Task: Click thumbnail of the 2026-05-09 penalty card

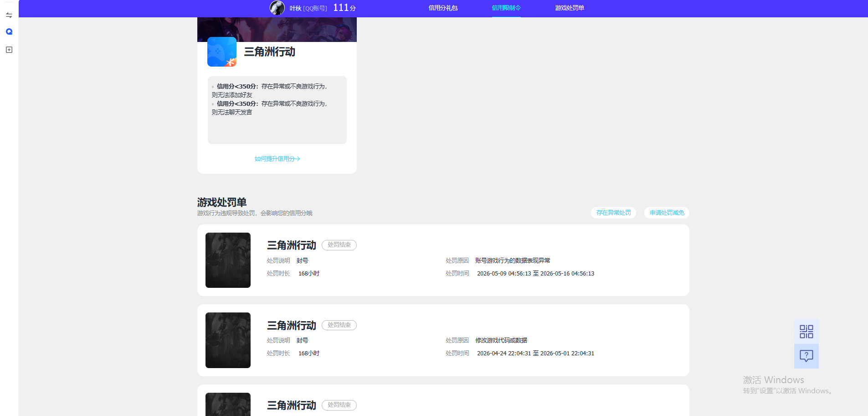Action: click(x=228, y=260)
